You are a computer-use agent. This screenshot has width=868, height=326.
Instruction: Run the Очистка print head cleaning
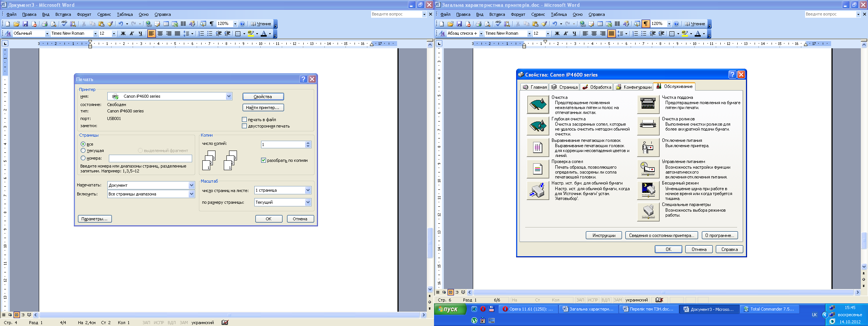pos(538,105)
